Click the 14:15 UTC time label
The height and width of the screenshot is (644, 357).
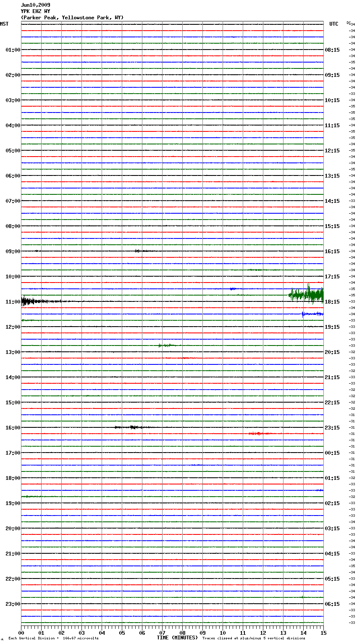332,201
